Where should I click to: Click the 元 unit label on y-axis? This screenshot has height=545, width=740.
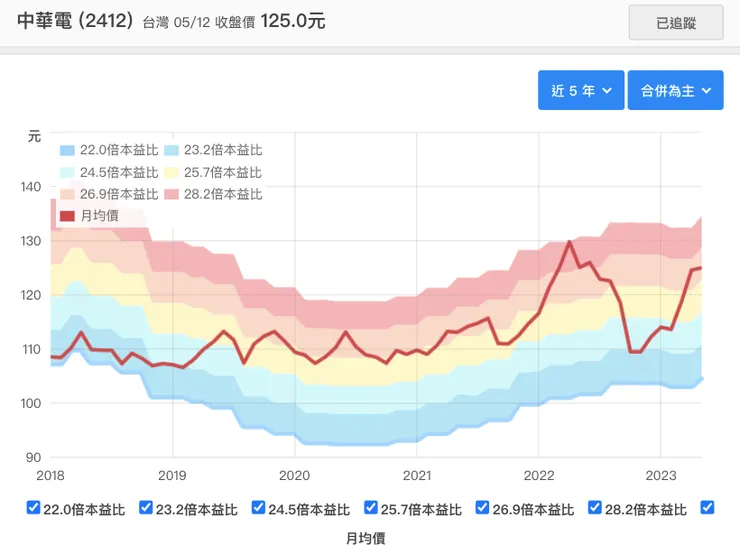tap(34, 136)
